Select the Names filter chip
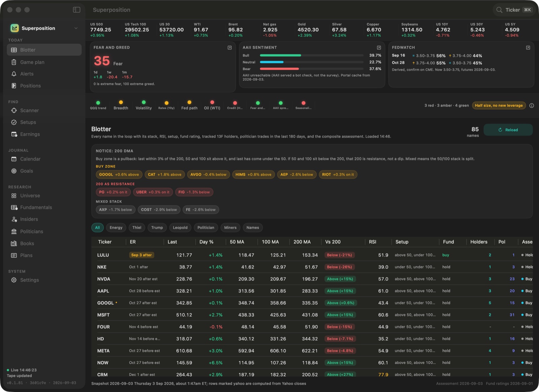539x392 pixels. (253, 228)
